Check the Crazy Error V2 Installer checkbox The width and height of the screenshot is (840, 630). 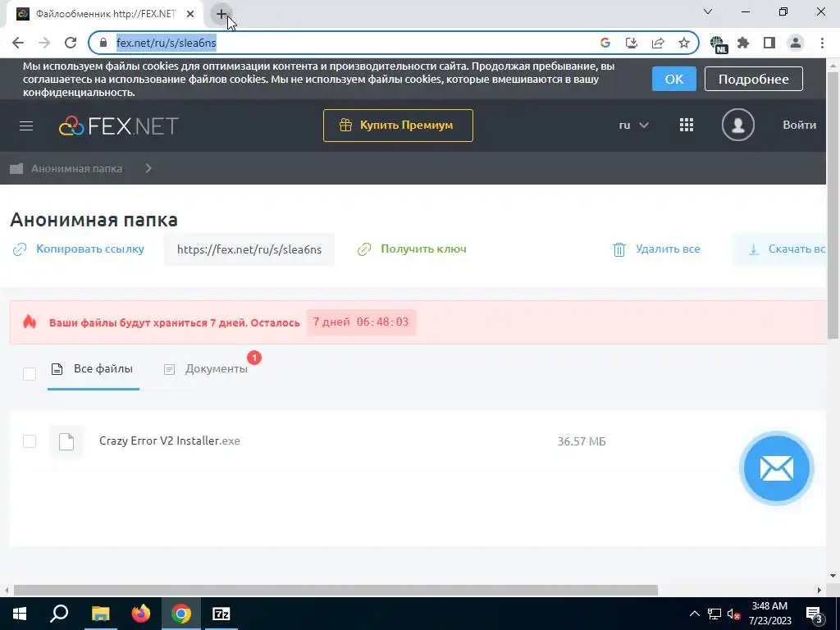click(x=30, y=441)
